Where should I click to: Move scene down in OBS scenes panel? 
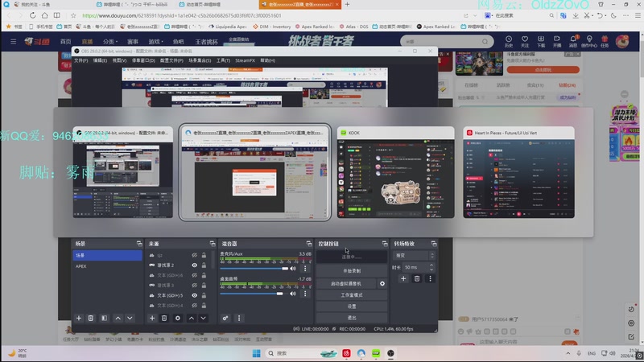[x=130, y=318]
